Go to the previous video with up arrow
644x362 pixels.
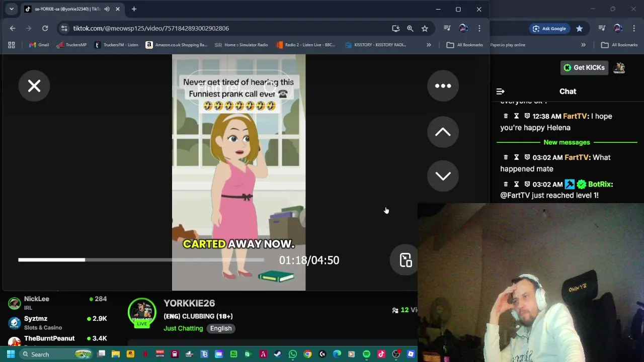(x=443, y=132)
